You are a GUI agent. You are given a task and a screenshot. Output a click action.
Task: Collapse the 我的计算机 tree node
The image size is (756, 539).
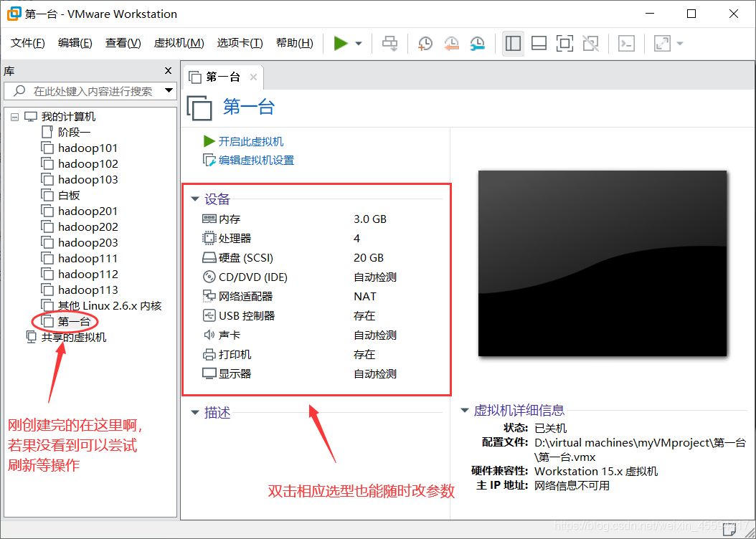pyautogui.click(x=15, y=117)
